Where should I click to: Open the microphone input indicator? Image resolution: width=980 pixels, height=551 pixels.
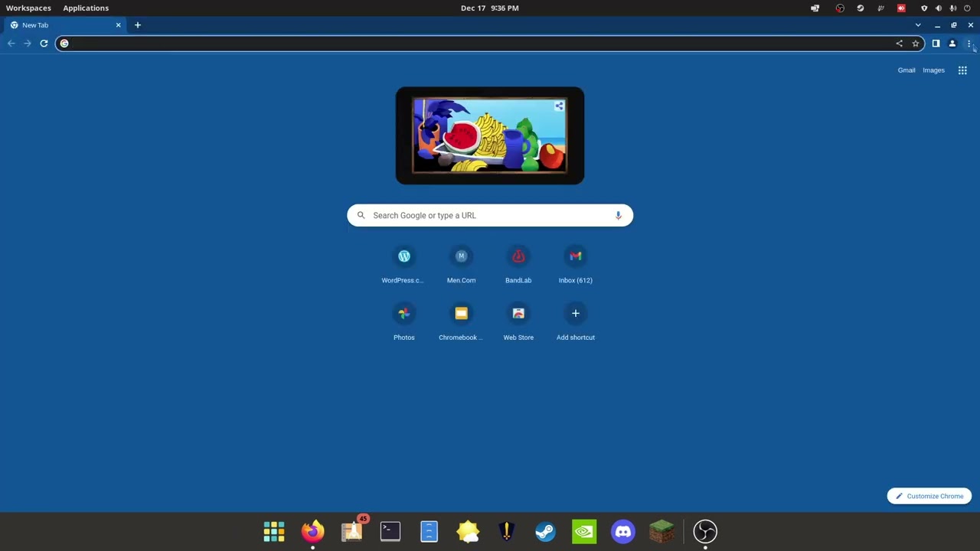[953, 8]
